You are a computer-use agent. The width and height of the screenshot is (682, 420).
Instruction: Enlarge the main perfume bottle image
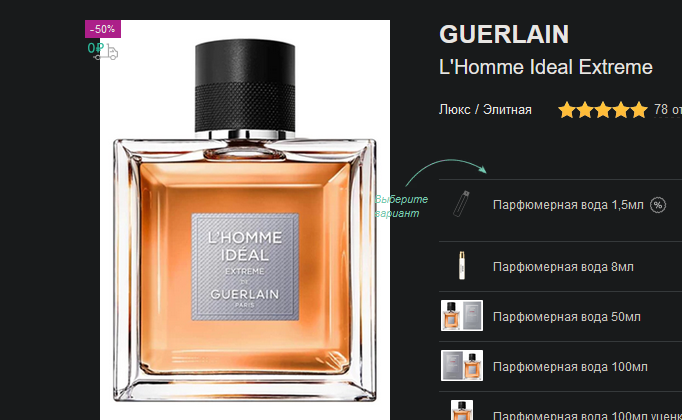(245, 220)
